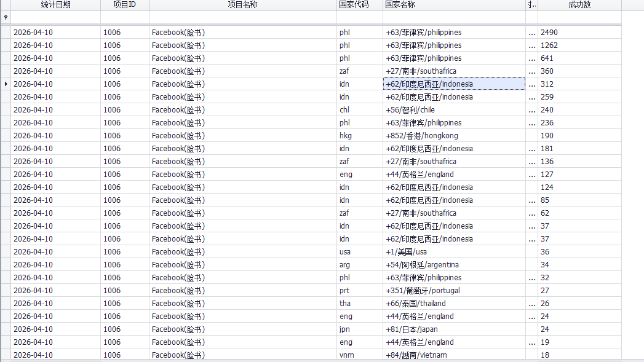Select the success count cell 236

click(x=579, y=123)
